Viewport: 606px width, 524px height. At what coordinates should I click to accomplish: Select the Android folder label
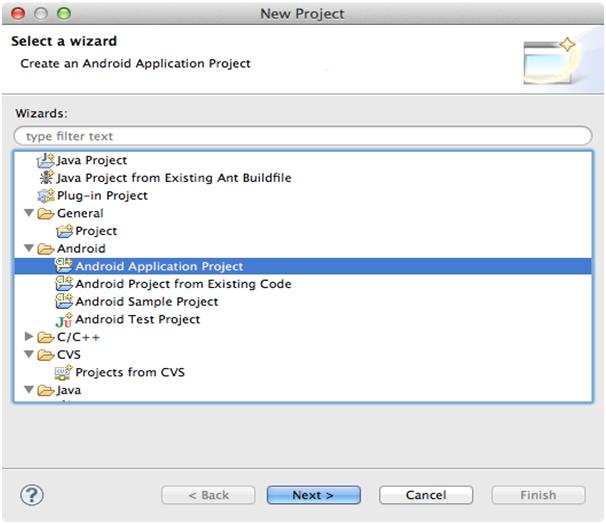(81, 248)
